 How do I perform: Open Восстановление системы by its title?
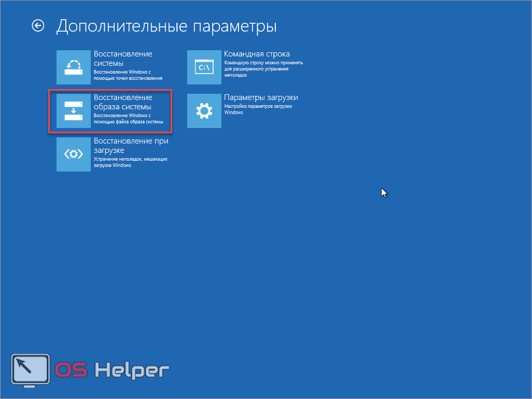123,59
